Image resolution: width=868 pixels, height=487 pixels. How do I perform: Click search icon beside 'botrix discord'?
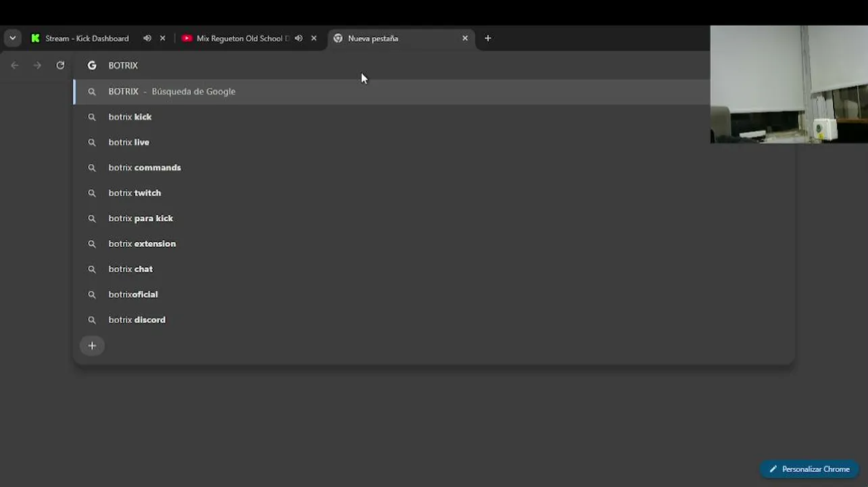click(x=92, y=320)
